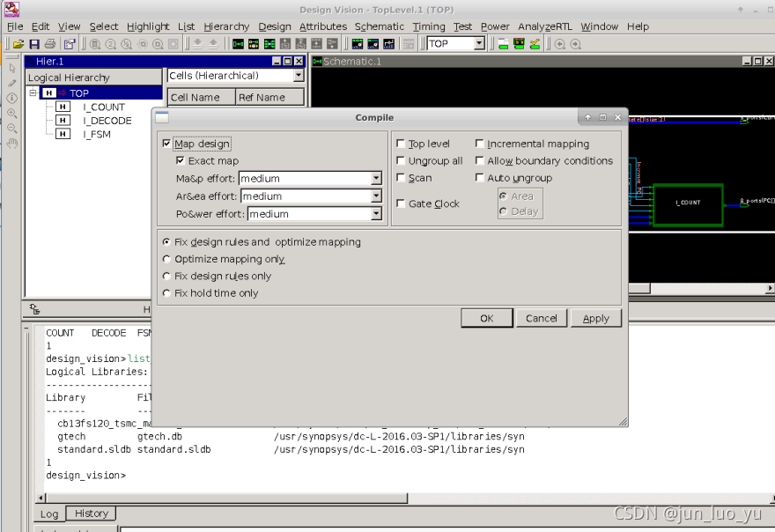The width and height of the screenshot is (775, 532).
Task: Click the Cell Name column header
Action: click(202, 98)
